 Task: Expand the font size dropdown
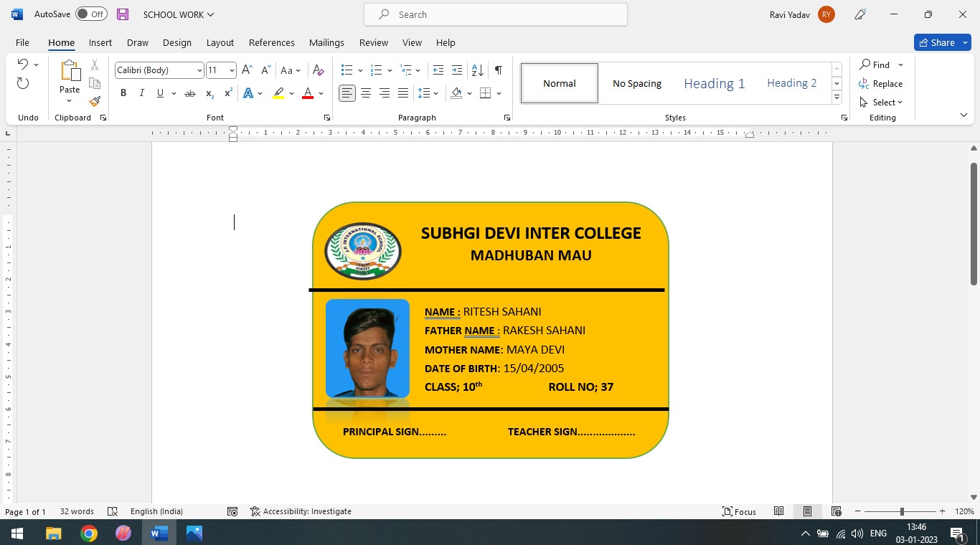tap(231, 70)
